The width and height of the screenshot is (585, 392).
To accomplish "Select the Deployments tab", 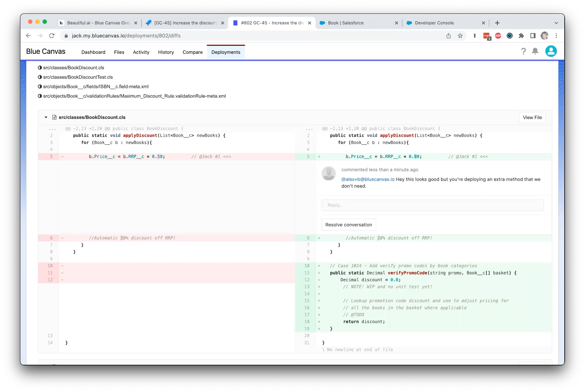I will coord(226,52).
